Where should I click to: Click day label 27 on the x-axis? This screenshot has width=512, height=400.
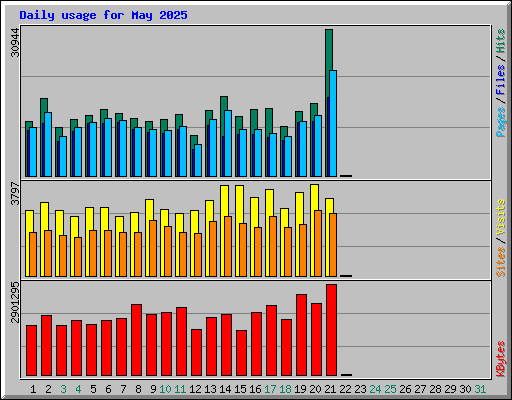tap(420, 389)
